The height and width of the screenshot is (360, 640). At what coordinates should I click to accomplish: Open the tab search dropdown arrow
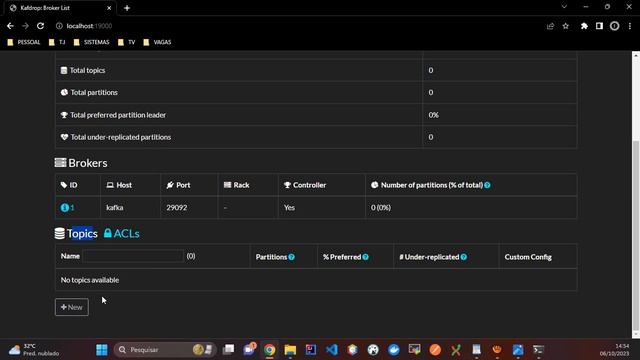click(564, 7)
